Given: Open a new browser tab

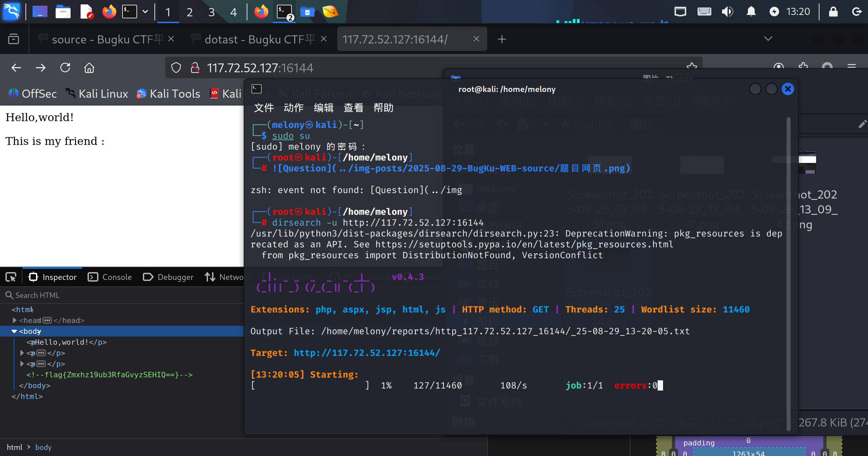Looking at the screenshot, I should coord(502,39).
